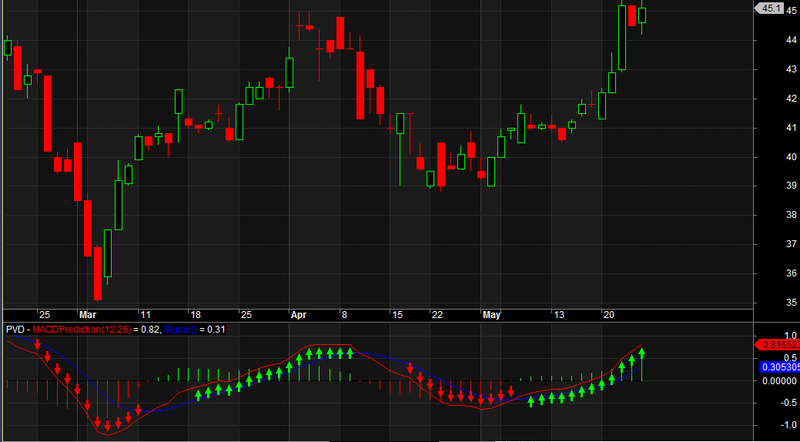Click the May month label on date axis

pos(491,315)
